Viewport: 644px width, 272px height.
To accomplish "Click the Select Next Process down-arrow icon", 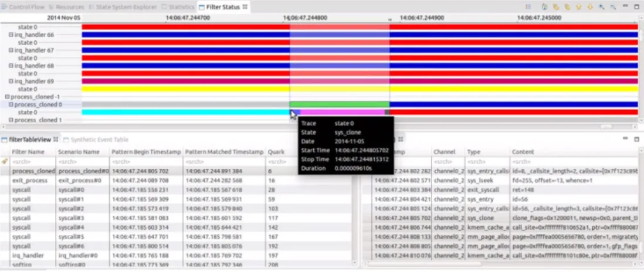I will pyautogui.click(x=590, y=7).
